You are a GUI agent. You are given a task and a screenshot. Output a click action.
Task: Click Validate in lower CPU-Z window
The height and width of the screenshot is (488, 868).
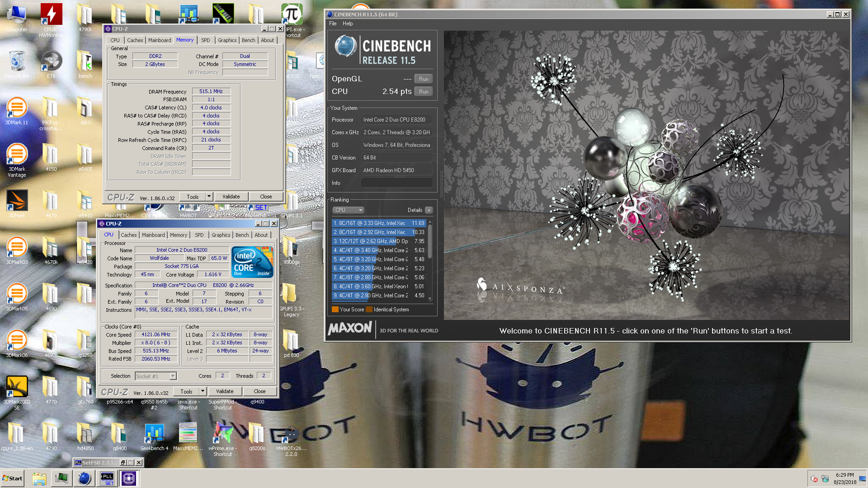pos(225,391)
